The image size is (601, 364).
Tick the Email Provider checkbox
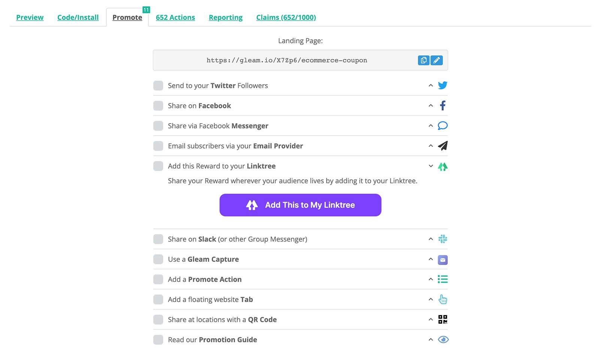coord(158,146)
